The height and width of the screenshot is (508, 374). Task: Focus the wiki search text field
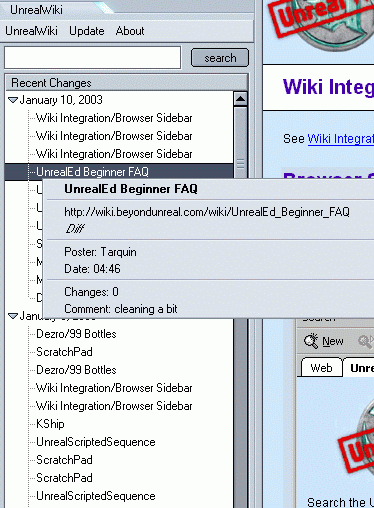click(x=93, y=58)
